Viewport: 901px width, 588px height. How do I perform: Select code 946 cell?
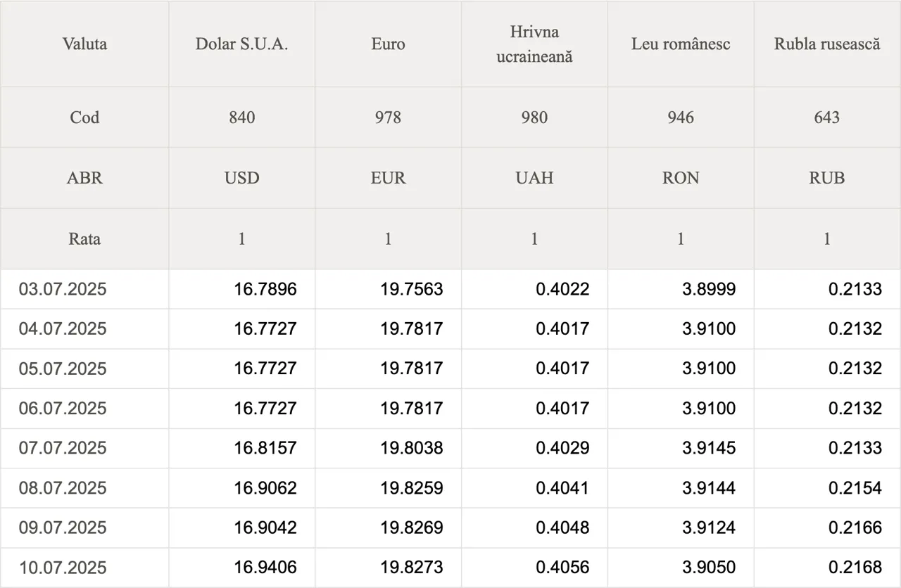[681, 117]
